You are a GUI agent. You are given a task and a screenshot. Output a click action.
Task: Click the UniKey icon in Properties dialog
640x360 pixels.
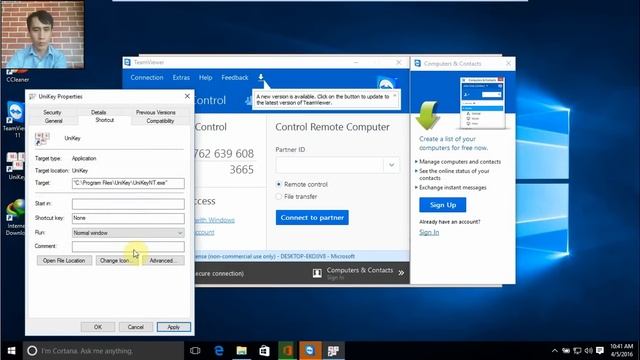(x=42, y=138)
